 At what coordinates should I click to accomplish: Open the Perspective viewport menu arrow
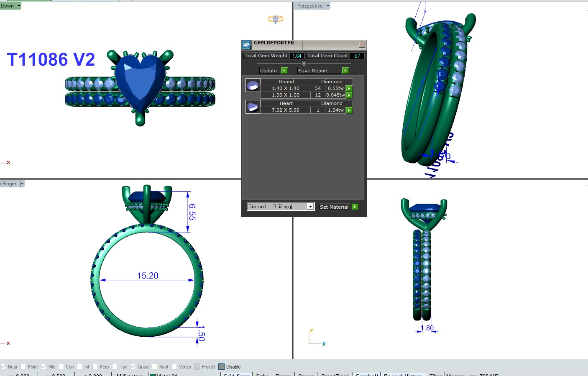pyautogui.click(x=328, y=6)
